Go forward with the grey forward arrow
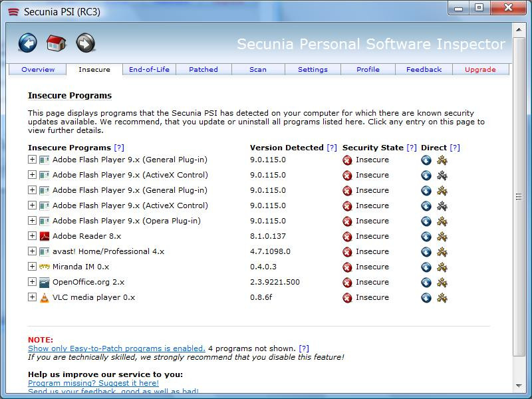This screenshot has width=532, height=399. [85, 43]
